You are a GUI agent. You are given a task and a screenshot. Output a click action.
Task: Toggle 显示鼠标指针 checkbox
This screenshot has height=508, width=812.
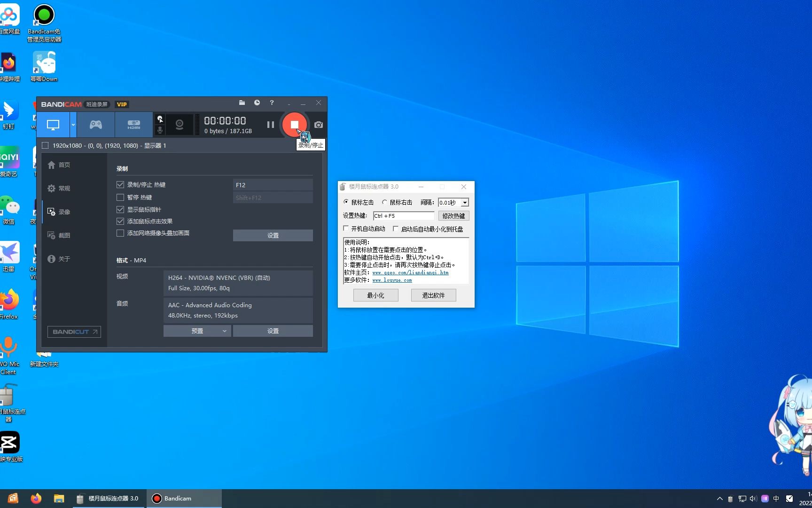click(x=120, y=209)
